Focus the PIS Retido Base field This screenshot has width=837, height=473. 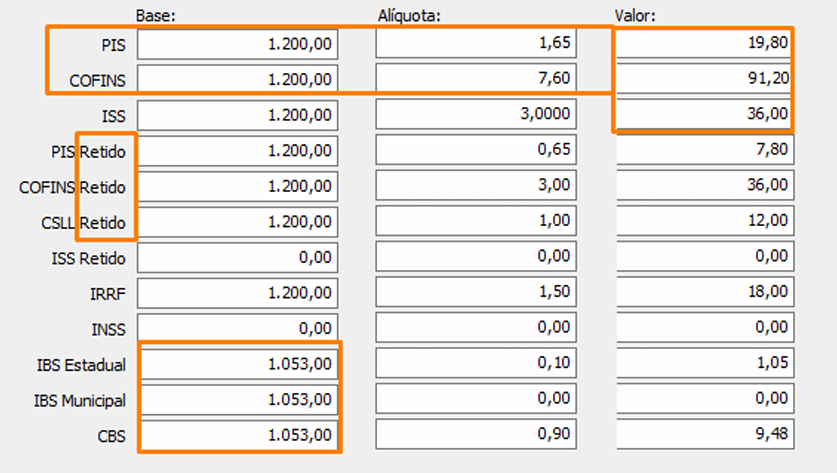click(x=238, y=151)
